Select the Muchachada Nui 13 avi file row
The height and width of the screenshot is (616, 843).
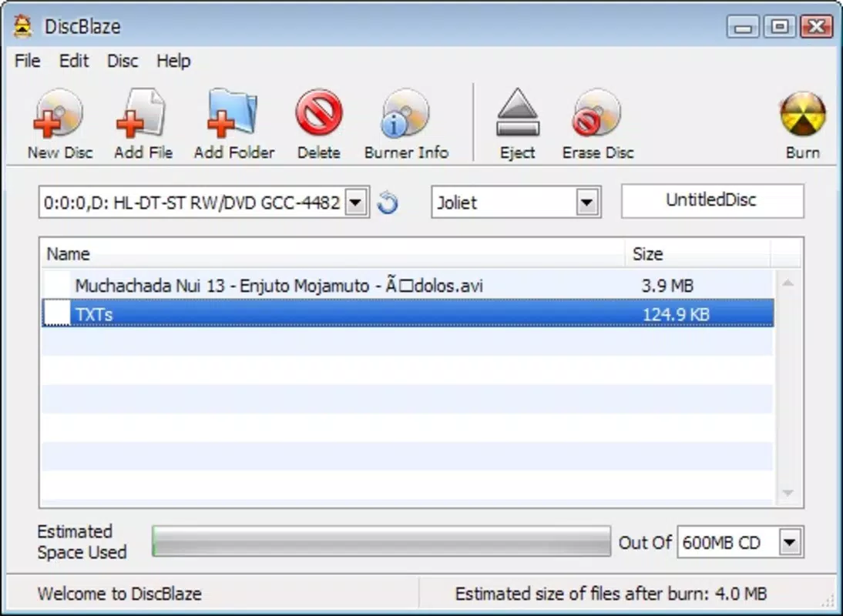[x=408, y=285]
